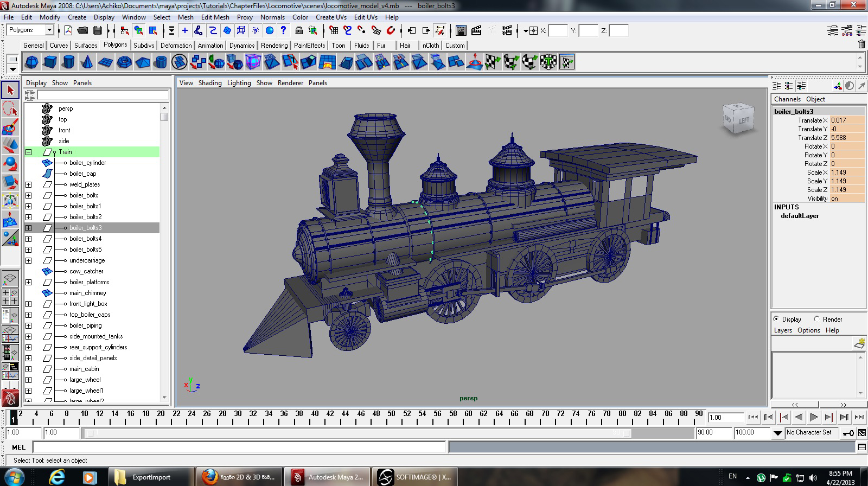The image size is (868, 486).
Task: Open the Edit Mesh menu
Action: (215, 17)
